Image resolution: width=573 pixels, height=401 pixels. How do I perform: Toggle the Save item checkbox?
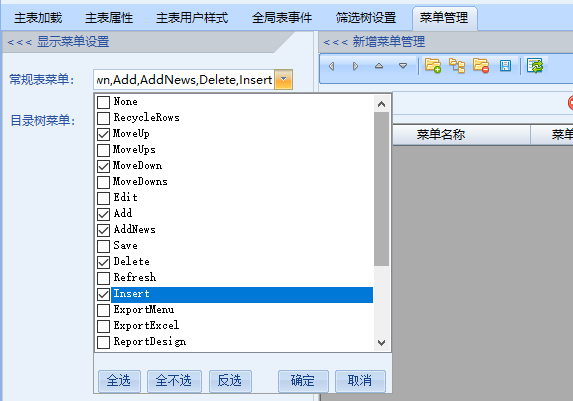coord(103,246)
